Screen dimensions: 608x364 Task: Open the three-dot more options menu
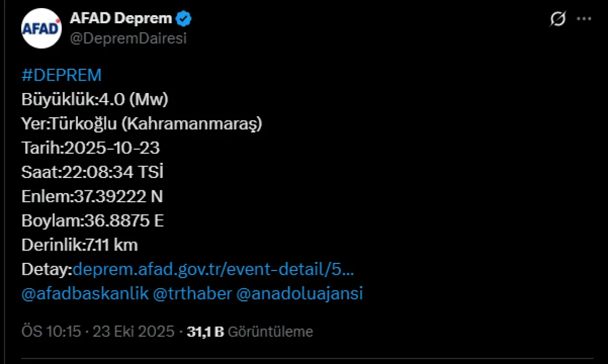584,19
